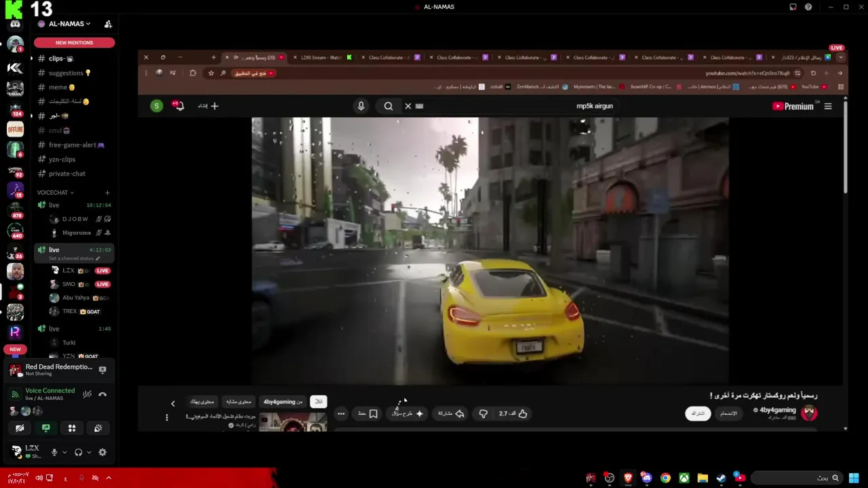
Task: Jump to NEW MENTIONS
Action: (x=74, y=43)
